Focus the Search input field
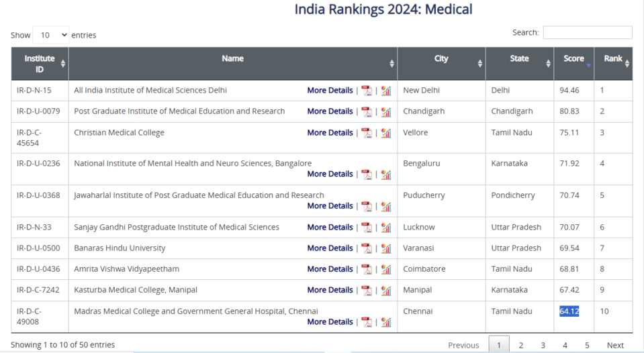Image resolution: width=644 pixels, height=353 pixels. pos(588,32)
